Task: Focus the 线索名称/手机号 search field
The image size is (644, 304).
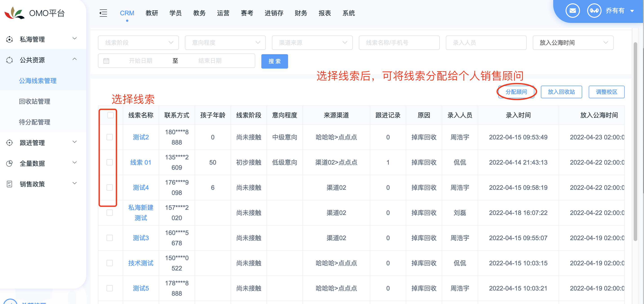Action: point(399,42)
